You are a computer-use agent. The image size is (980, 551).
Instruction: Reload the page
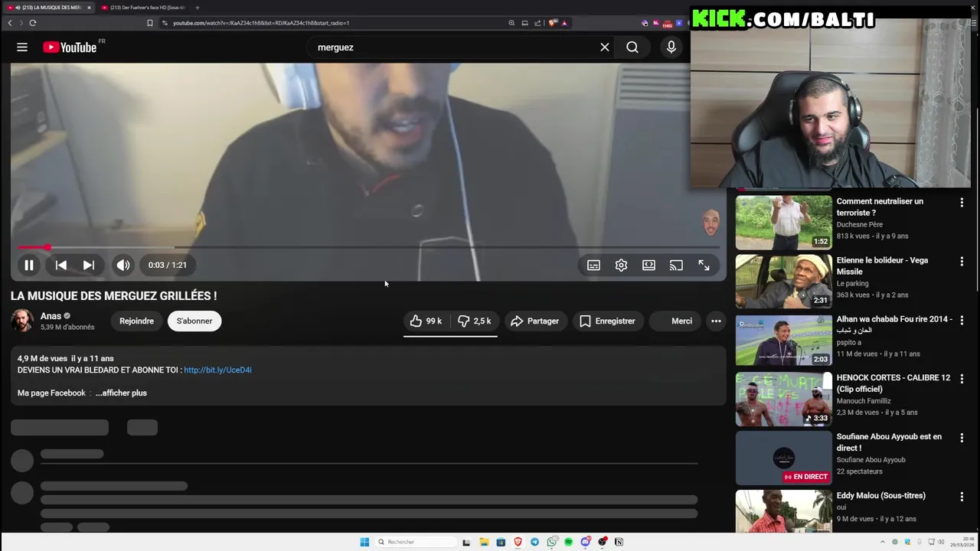(x=33, y=23)
